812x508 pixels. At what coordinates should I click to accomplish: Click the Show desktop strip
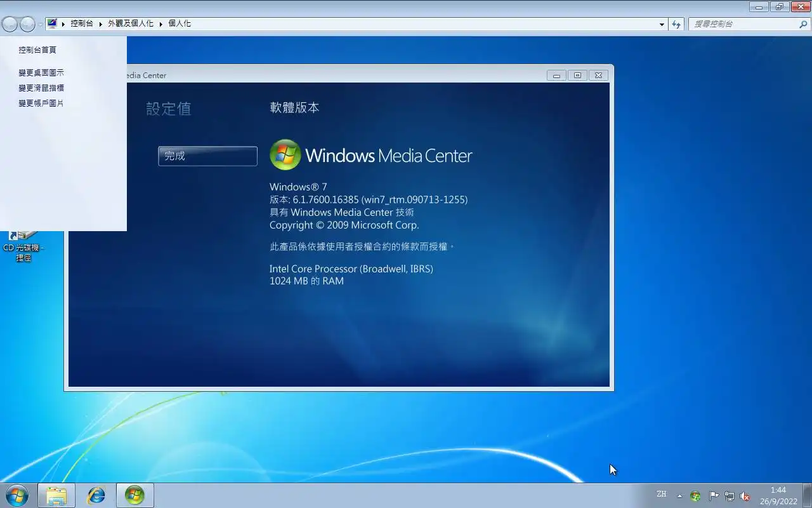(x=807, y=495)
